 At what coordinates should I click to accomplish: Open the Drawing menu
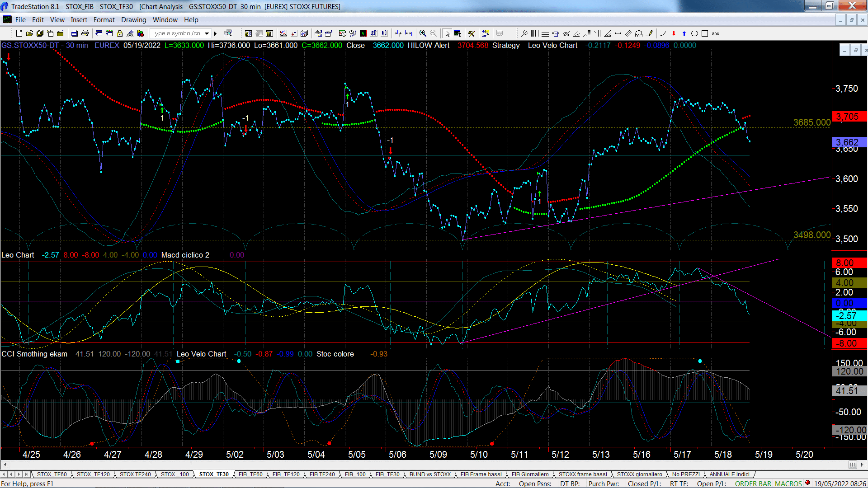point(134,20)
